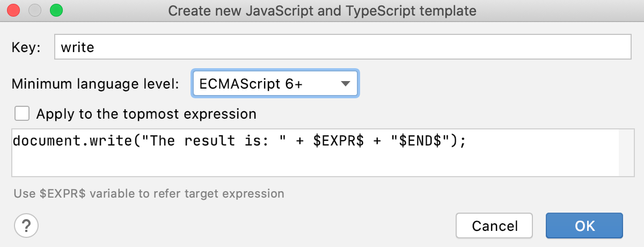Open the ECMAScript 6+ language level dropdown
This screenshot has width=644, height=247.
pyautogui.click(x=275, y=84)
